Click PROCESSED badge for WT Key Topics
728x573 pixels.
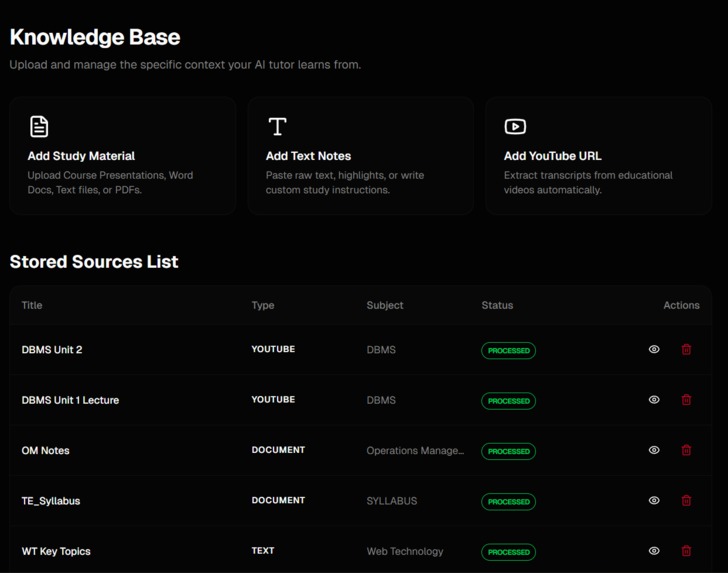pos(508,552)
